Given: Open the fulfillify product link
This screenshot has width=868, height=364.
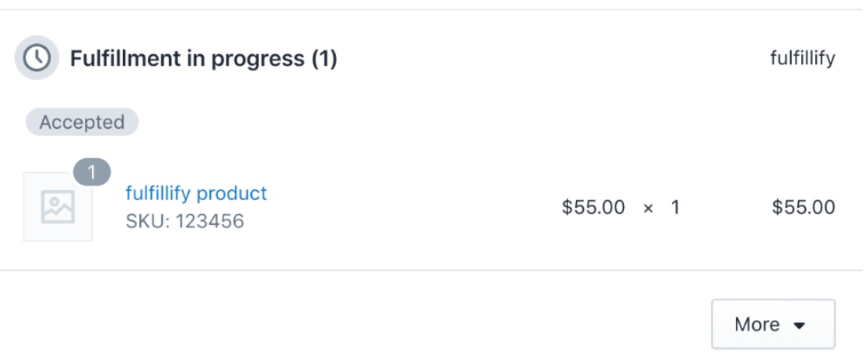Looking at the screenshot, I should (196, 193).
